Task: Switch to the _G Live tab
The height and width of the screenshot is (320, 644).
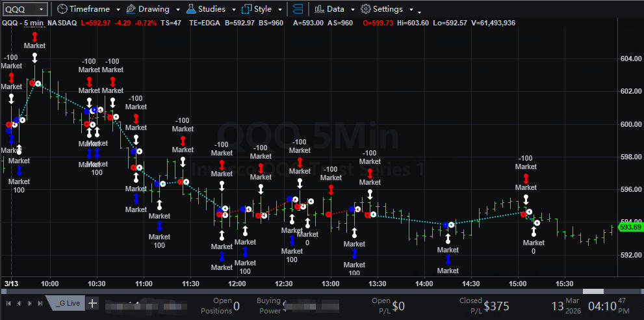Action: coord(68,303)
